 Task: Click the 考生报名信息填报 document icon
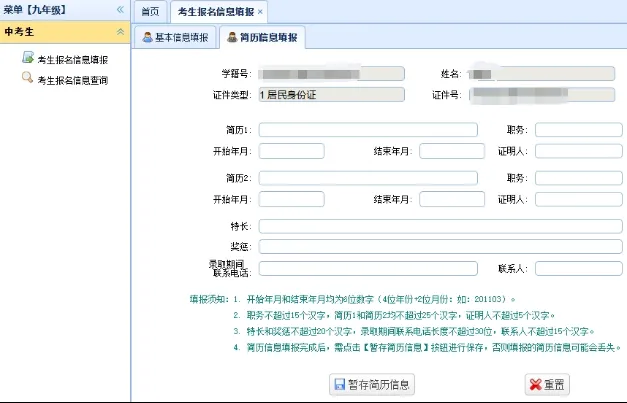pyautogui.click(x=28, y=58)
